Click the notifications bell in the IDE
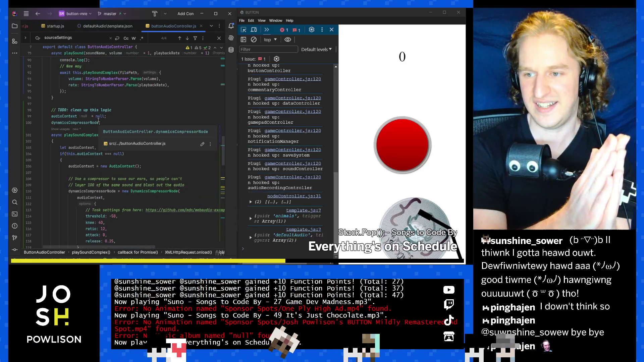The height and width of the screenshot is (362, 644). (231, 25)
